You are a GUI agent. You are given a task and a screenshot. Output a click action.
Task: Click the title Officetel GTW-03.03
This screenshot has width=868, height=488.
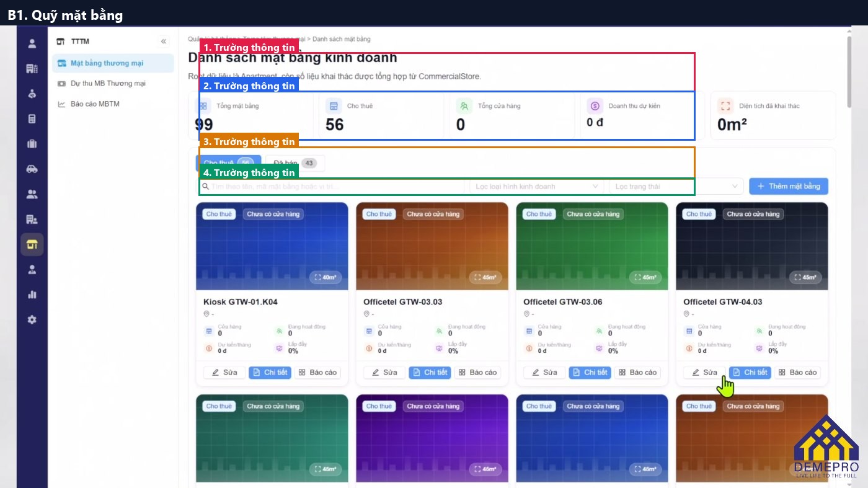click(403, 302)
